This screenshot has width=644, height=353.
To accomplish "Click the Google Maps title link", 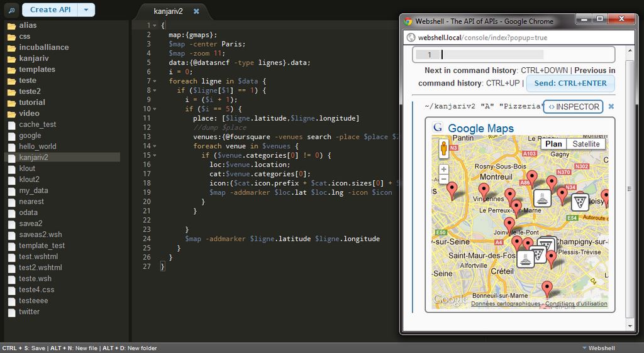I will tap(480, 128).
